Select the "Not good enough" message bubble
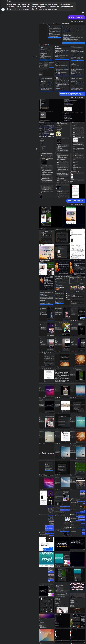86x644 pixels. click(76, 17)
